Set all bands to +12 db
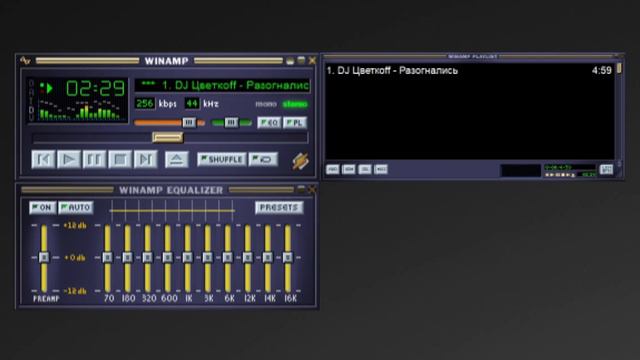640x360 pixels. pos(75,225)
